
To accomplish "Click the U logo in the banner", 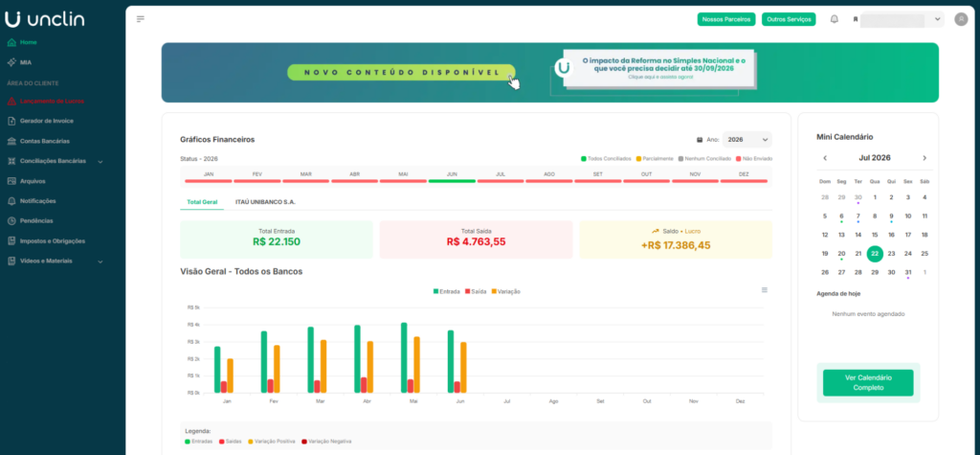I will pos(565,68).
